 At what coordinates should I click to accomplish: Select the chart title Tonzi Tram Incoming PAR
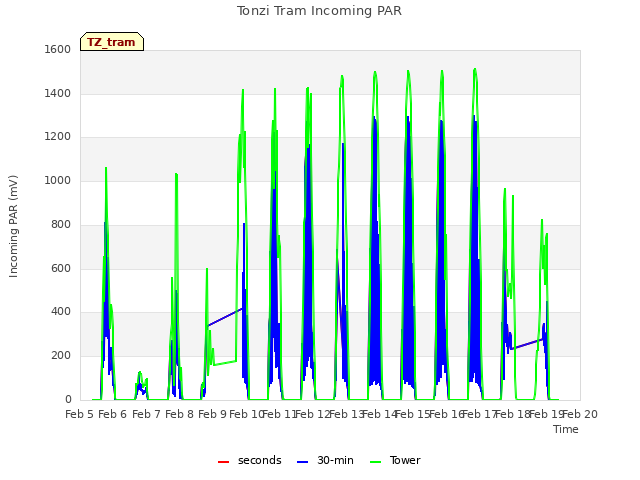tap(319, 11)
